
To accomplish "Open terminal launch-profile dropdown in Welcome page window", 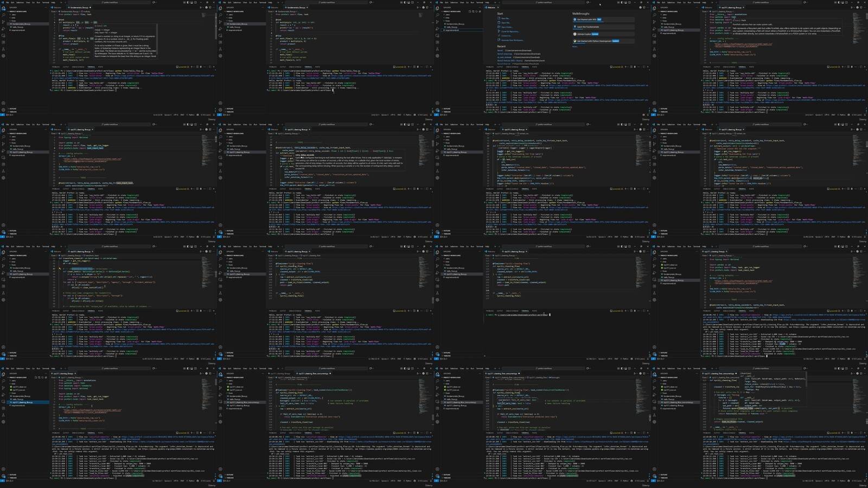I will [628, 67].
